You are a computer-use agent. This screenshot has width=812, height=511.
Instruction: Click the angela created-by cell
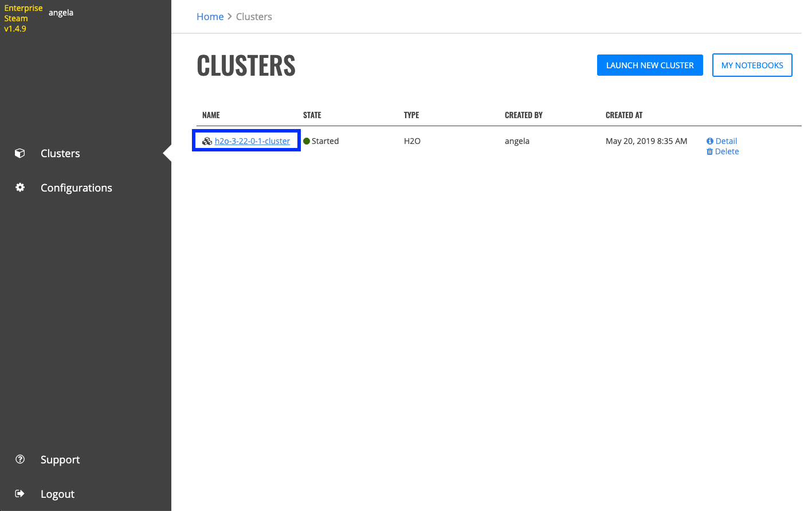click(517, 141)
